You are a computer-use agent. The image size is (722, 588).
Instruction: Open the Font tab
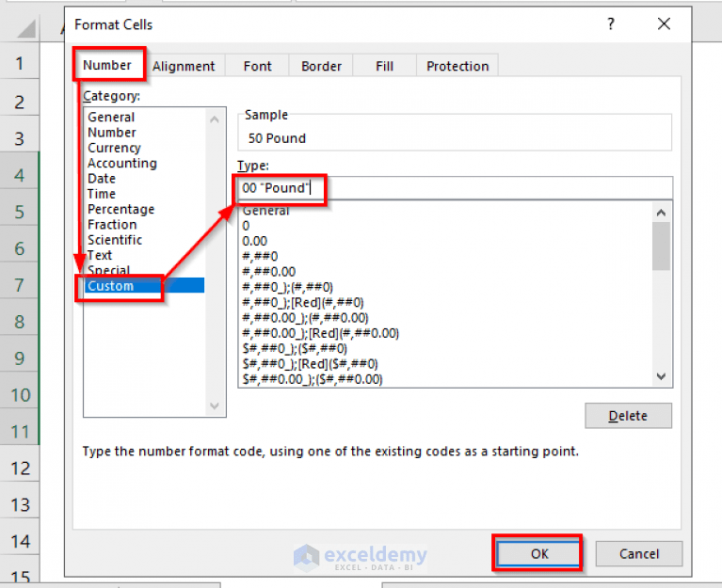tap(257, 66)
